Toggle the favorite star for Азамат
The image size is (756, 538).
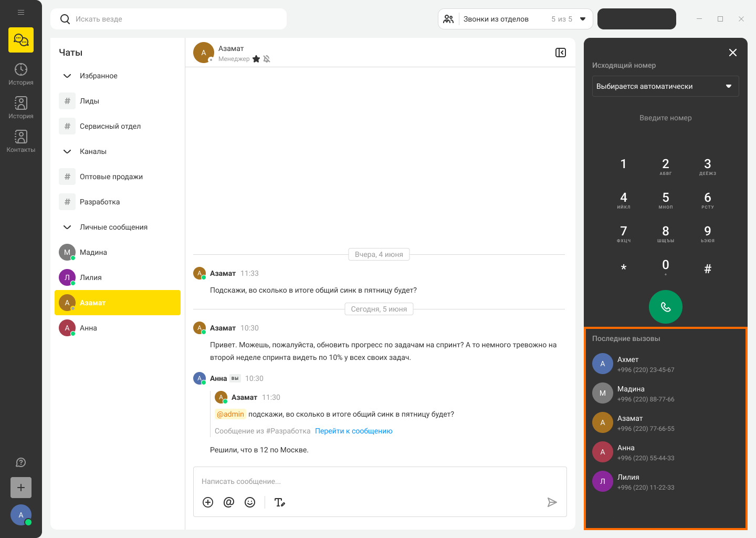click(256, 59)
